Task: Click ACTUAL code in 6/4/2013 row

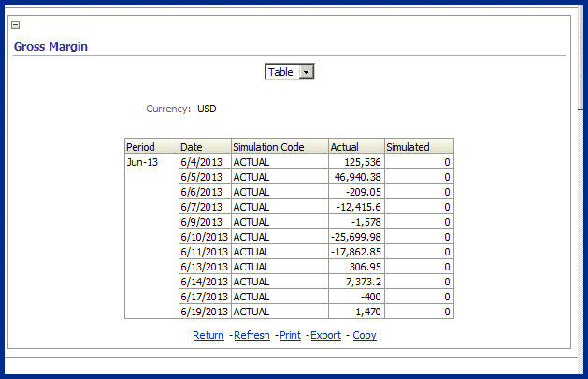Action: 280,162
